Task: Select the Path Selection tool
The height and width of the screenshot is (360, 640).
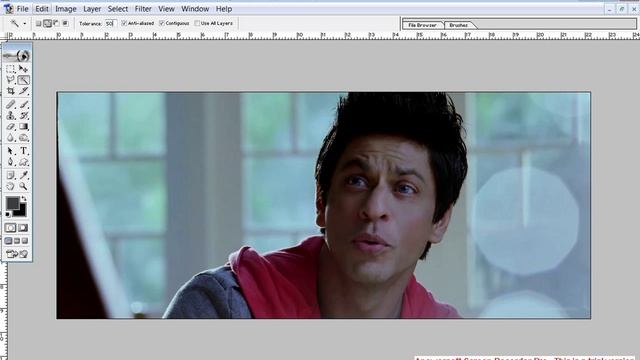Action: (11, 151)
